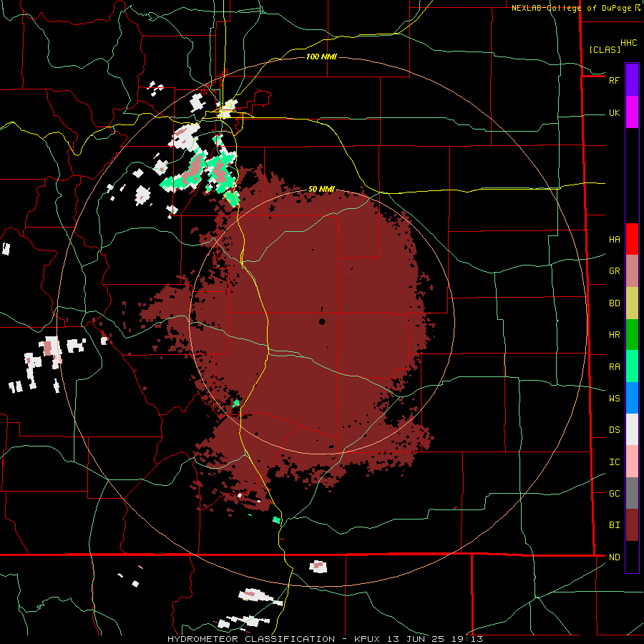This screenshot has width=644, height=644.
Task: Click the purple RF legend color swatch
Action: [x=632, y=80]
